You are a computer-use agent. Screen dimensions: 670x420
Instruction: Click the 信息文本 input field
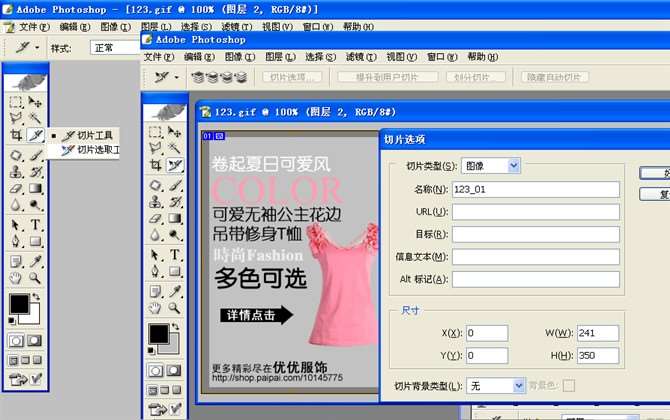[x=536, y=257]
